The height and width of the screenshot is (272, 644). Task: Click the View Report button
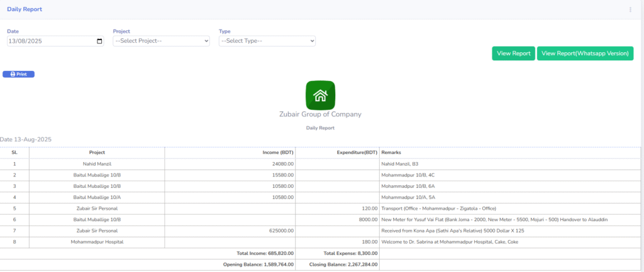513,53
